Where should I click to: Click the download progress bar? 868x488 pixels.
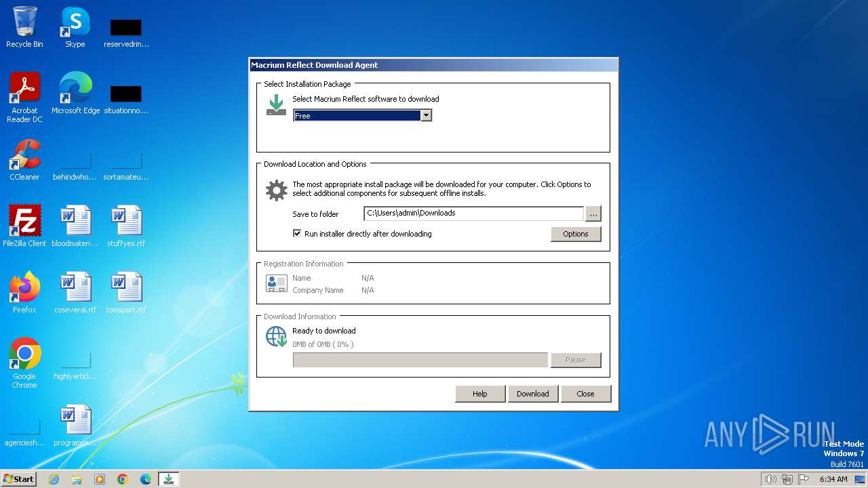click(420, 360)
